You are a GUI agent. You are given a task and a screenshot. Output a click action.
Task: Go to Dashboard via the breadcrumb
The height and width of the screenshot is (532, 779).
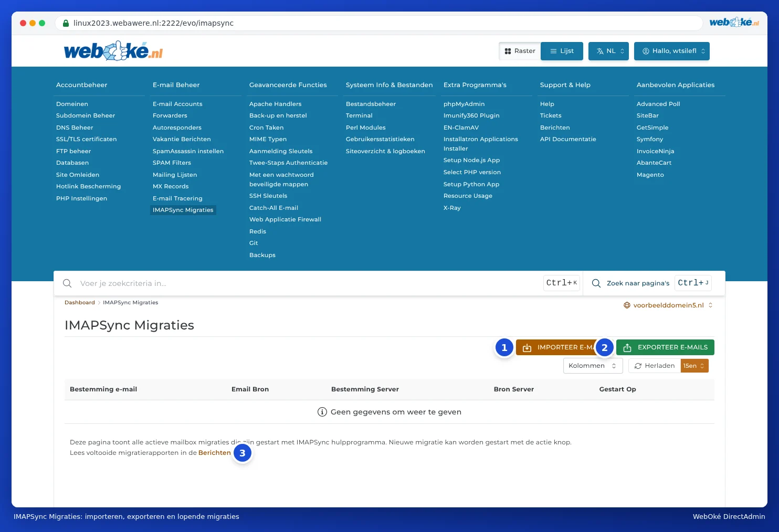click(80, 303)
